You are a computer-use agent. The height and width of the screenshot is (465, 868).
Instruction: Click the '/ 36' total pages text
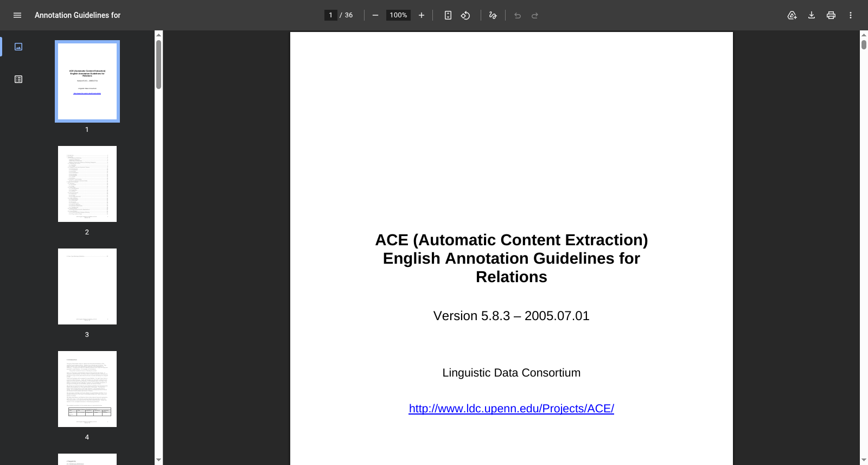point(346,15)
